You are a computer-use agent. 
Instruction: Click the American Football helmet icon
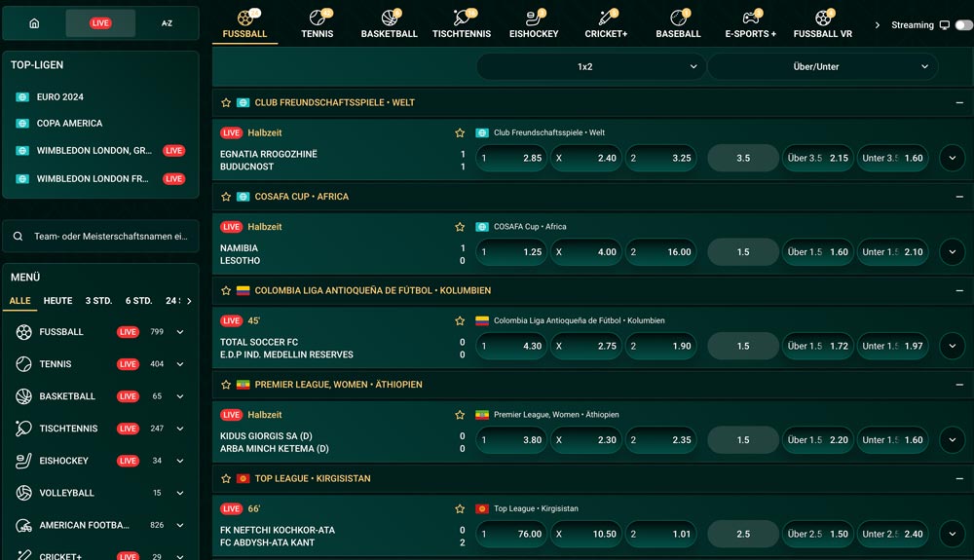(23, 525)
